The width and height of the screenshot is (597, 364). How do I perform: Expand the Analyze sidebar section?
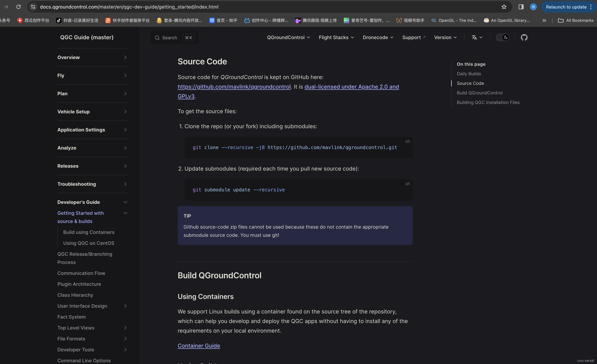93,148
